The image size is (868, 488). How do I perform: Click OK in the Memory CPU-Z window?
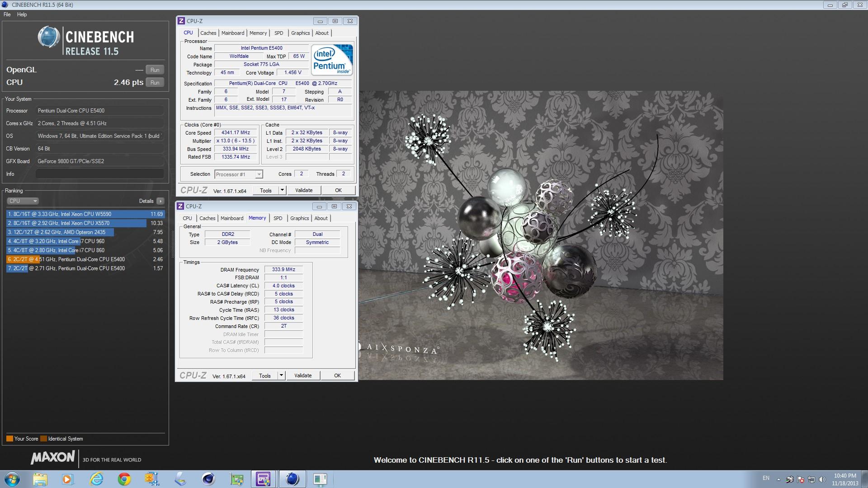pyautogui.click(x=337, y=375)
